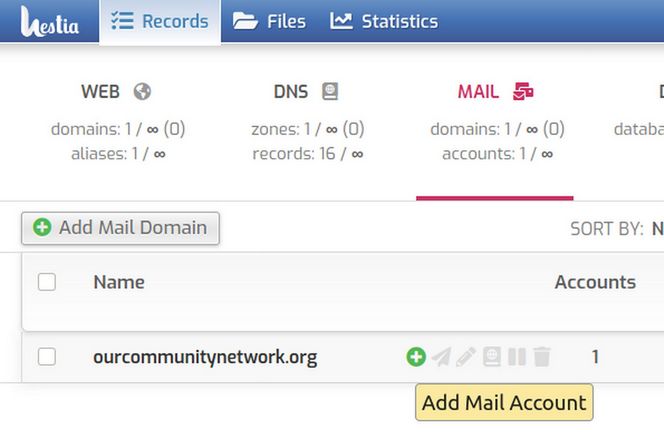Delete ourcommunitynetwork.org using the trash icon
This screenshot has width=664, height=448.
pos(542,357)
